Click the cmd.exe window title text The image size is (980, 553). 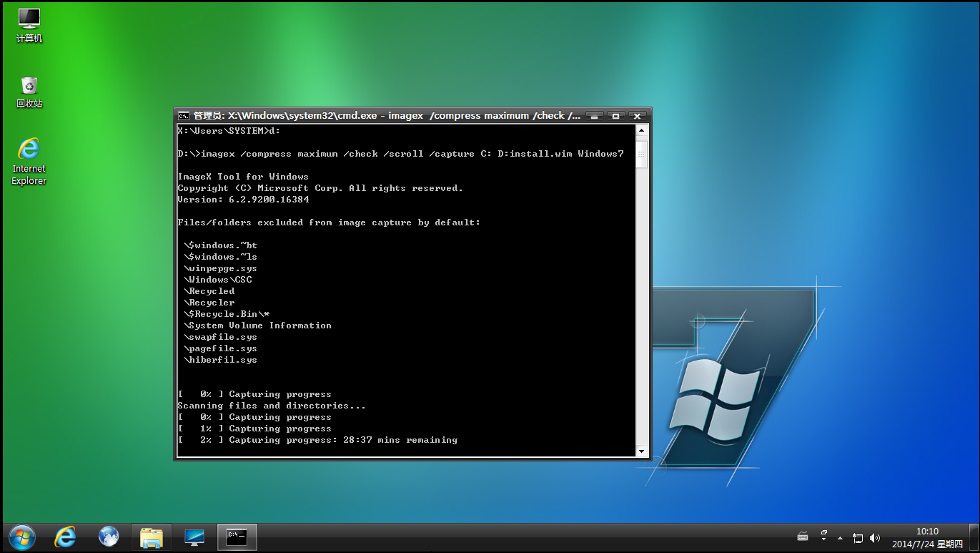click(387, 115)
